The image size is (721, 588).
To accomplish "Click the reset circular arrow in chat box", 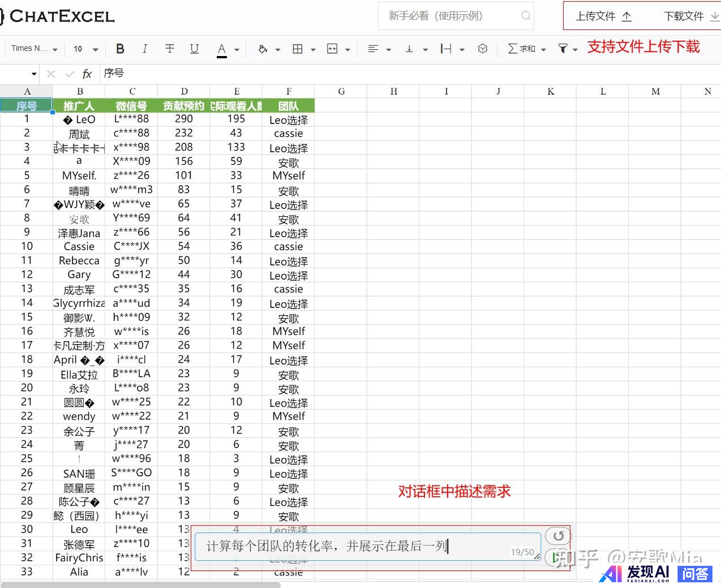I will click(558, 536).
